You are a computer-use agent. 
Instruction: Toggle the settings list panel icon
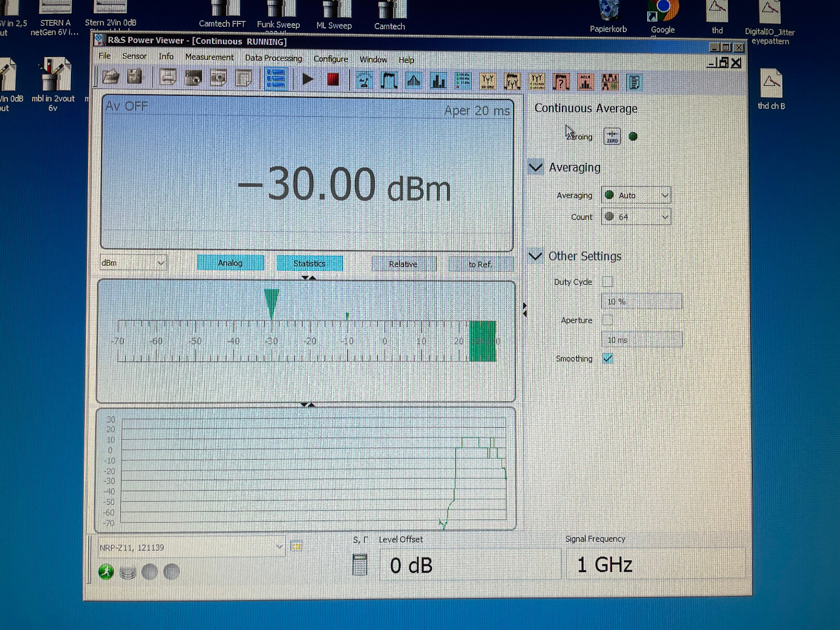pos(276,79)
